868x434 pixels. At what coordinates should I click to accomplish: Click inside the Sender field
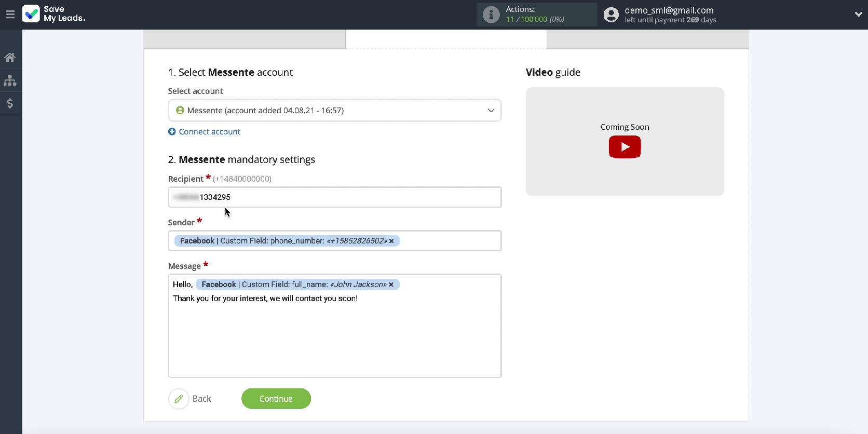449,241
